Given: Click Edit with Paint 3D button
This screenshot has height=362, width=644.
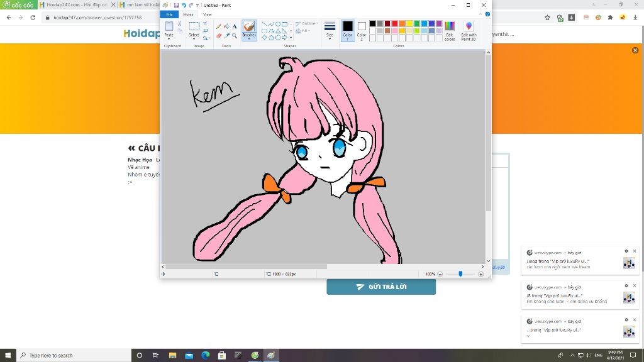Looking at the screenshot, I should tap(469, 31).
